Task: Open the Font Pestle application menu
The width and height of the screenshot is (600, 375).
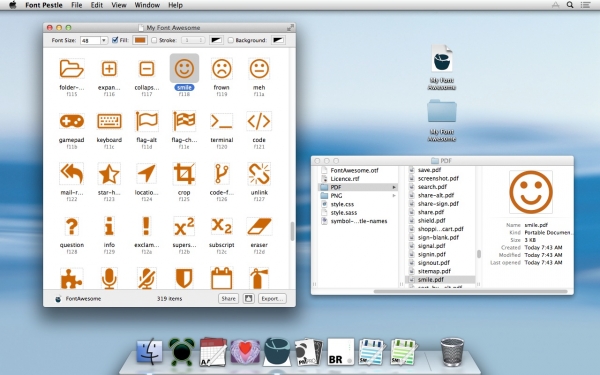Action: 44,5
